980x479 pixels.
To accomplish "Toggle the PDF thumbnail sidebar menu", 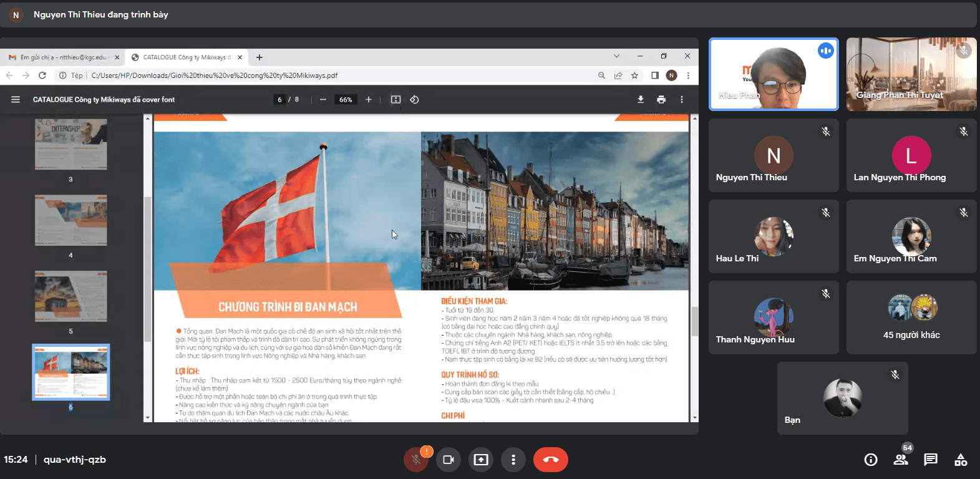I will coord(16,100).
